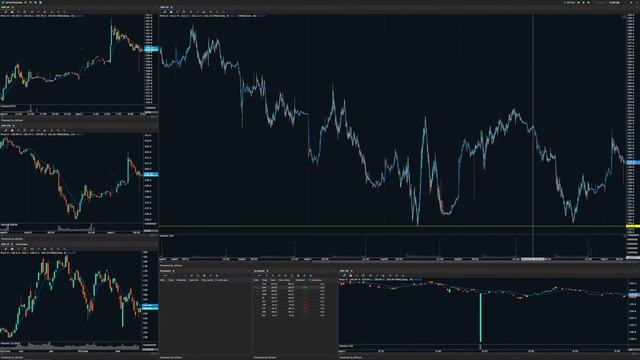Click the second toolbar icon of the main chart
The height and width of the screenshot is (360, 640).
171,12
